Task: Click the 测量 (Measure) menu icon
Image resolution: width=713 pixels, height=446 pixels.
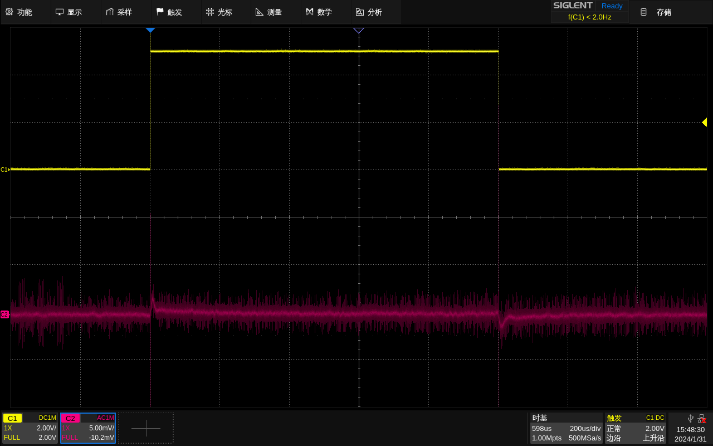Action: point(260,12)
